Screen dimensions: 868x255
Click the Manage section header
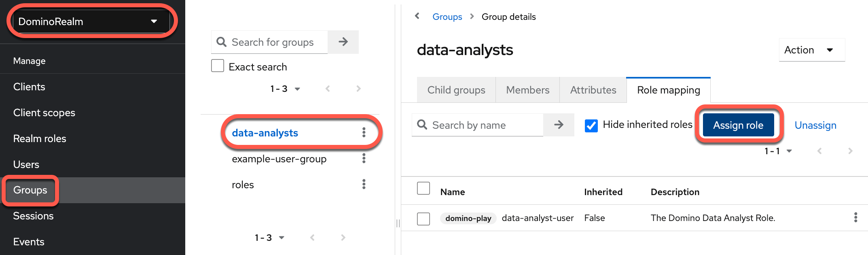point(29,61)
